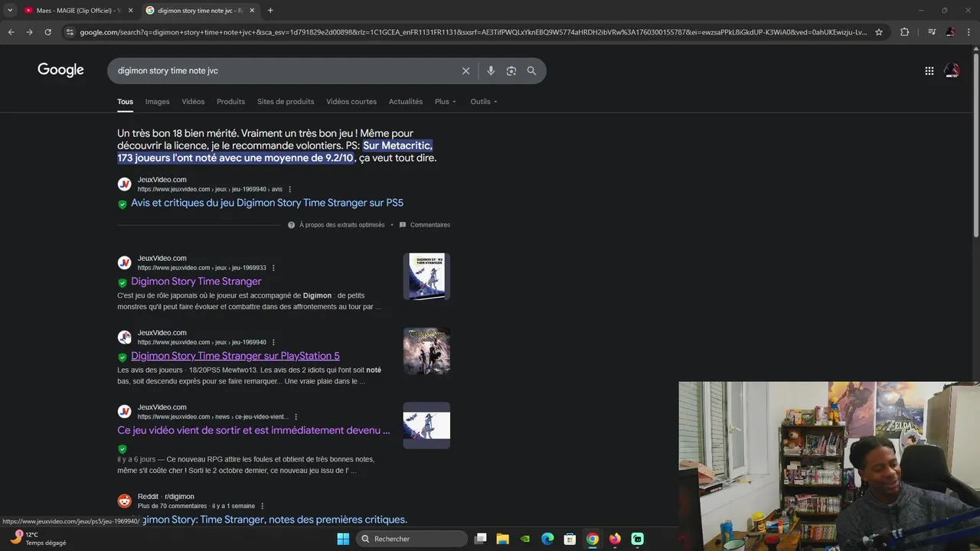This screenshot has width=980, height=551.
Task: Open Ce jeu vidéo vient de sortir link
Action: click(x=253, y=430)
